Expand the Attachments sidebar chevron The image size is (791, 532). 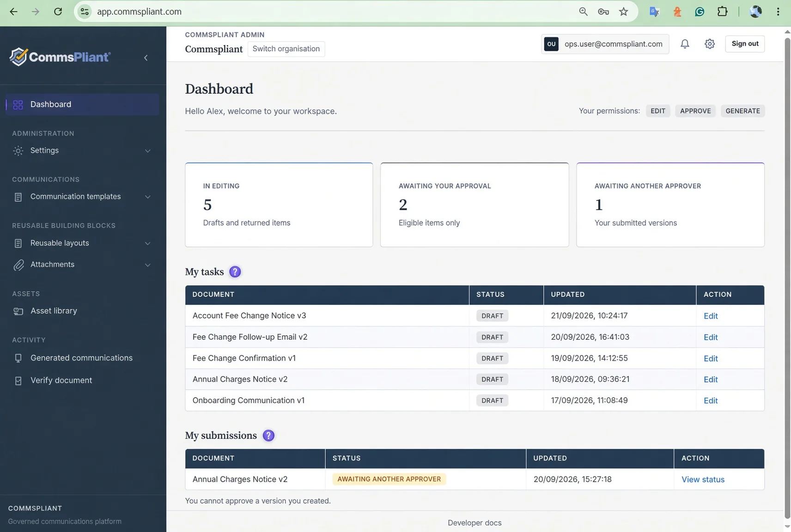pos(147,265)
